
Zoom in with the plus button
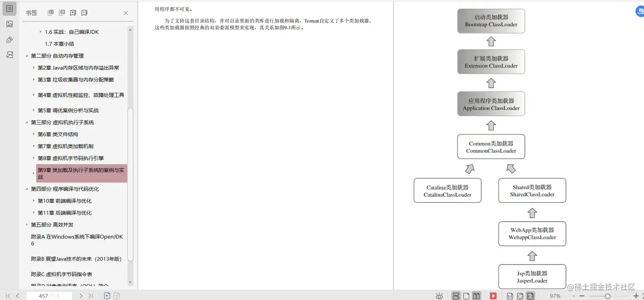click(636, 296)
